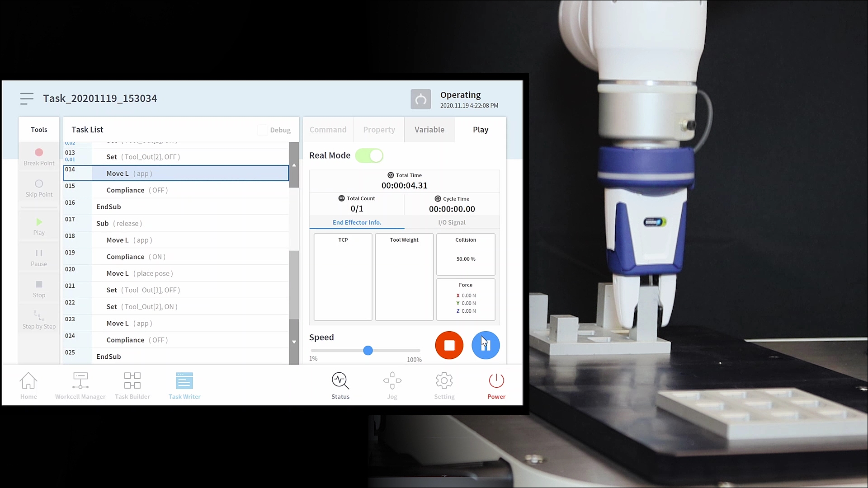868x488 pixels.
Task: Switch to the Variable tab
Action: pyautogui.click(x=429, y=130)
